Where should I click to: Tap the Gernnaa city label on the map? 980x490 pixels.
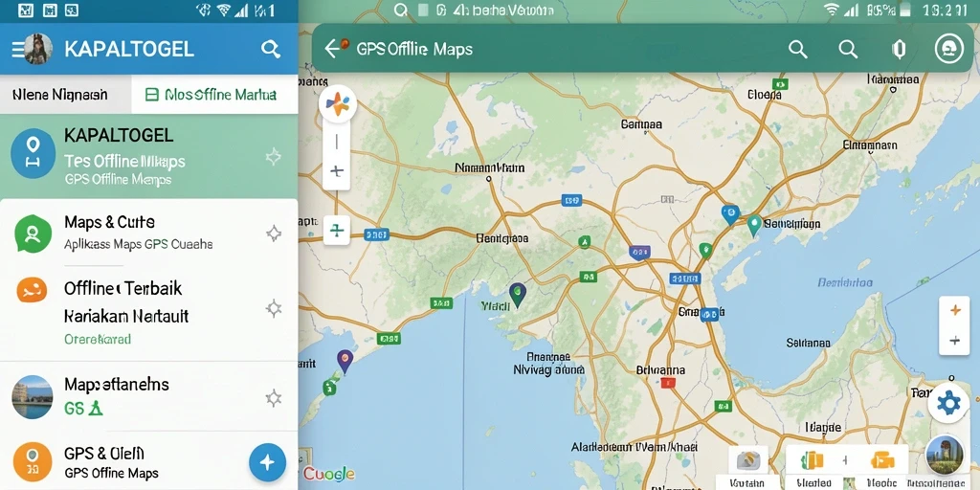coord(641,124)
